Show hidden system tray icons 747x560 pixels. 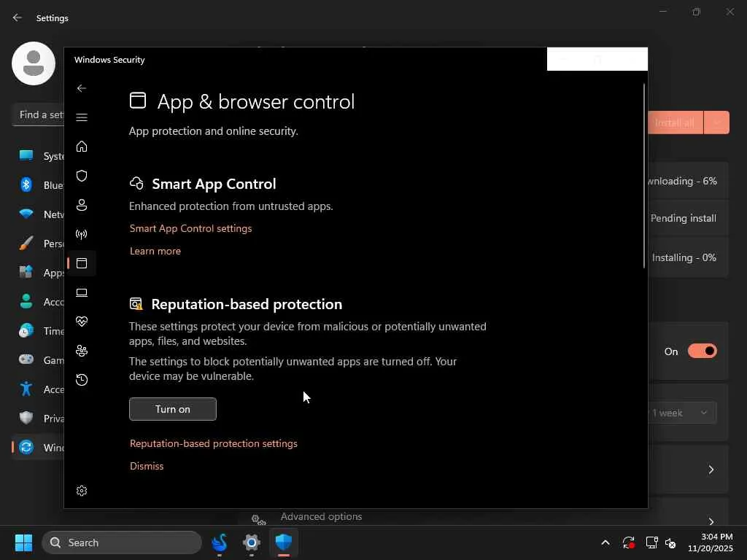click(x=605, y=542)
